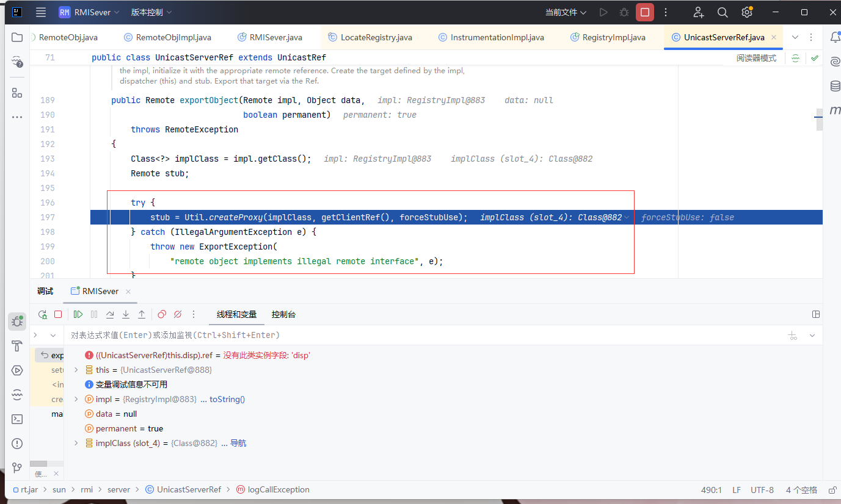841x504 pixels.
Task: Toggle Reader Mode (阅读器模式)
Action: [x=756, y=58]
